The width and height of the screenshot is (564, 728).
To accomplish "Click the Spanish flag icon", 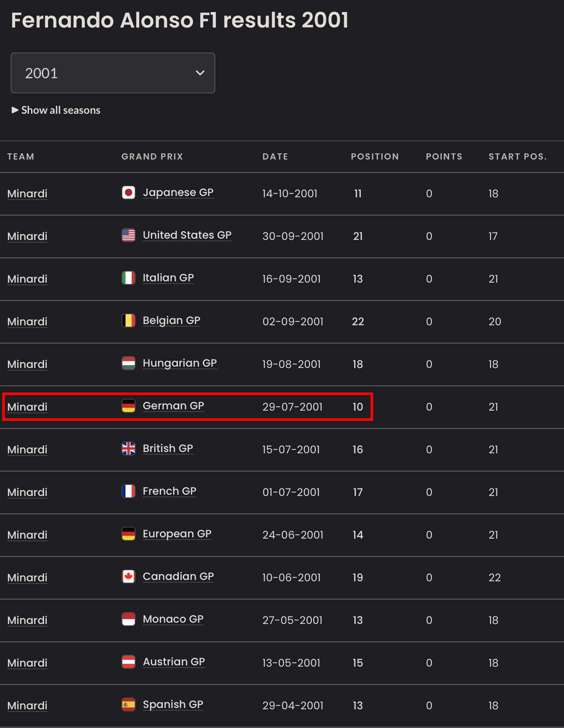I will [x=129, y=704].
